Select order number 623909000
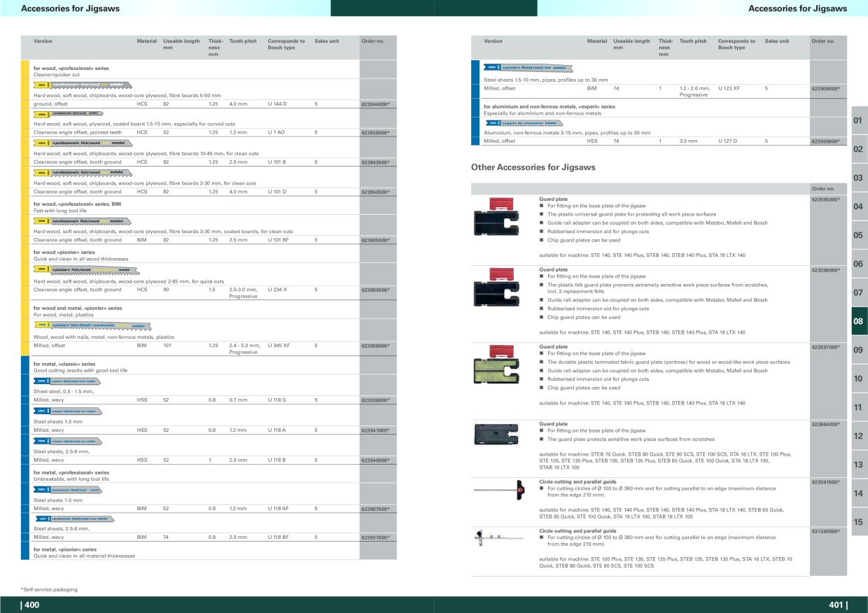 point(825,89)
